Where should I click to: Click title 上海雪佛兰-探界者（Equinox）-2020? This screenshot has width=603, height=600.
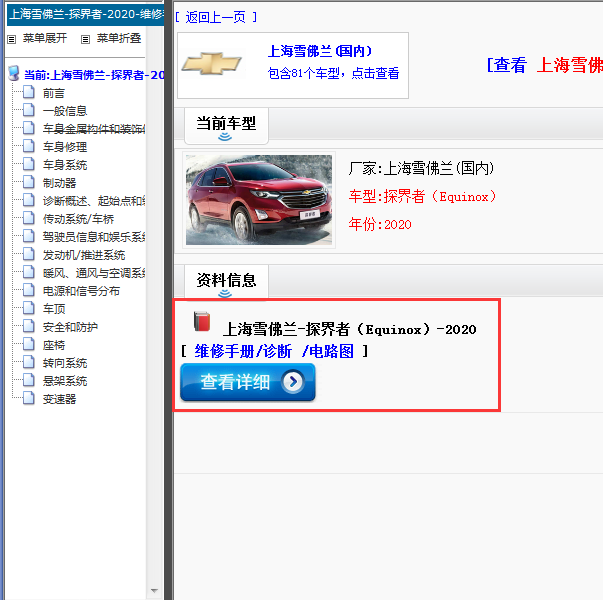tap(350, 329)
